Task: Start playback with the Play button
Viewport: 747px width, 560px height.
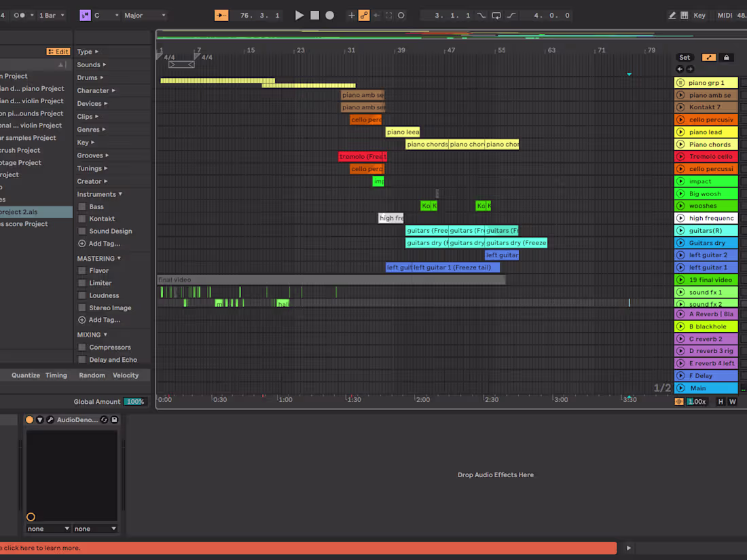Action: click(x=299, y=15)
